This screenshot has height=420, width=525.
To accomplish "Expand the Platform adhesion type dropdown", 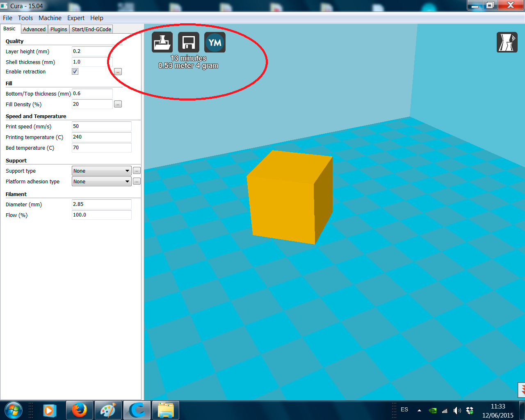I will point(101,182).
